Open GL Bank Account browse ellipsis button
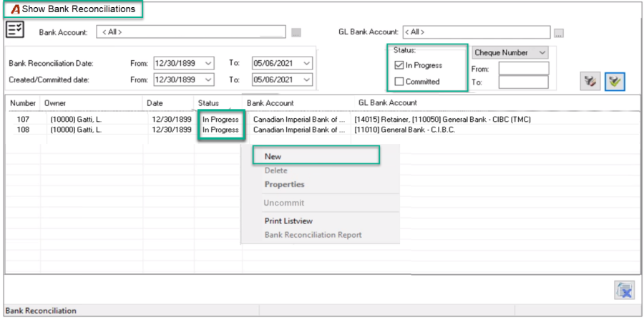 559,33
